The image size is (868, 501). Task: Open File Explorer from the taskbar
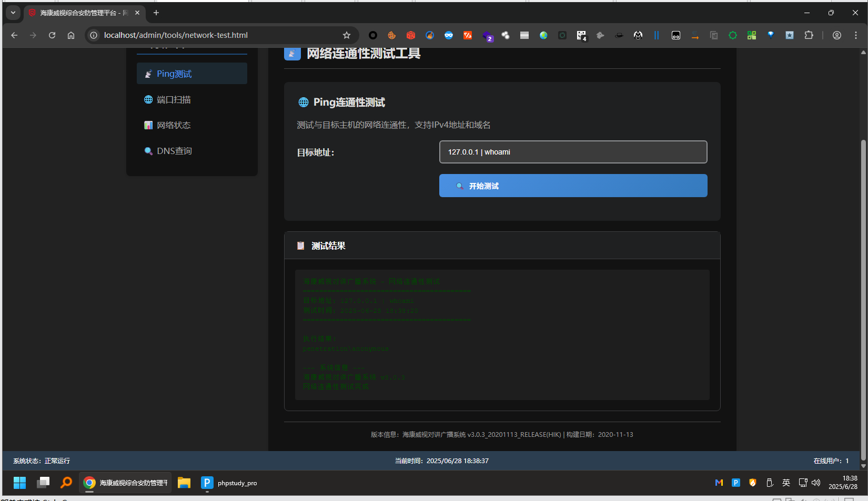click(184, 483)
